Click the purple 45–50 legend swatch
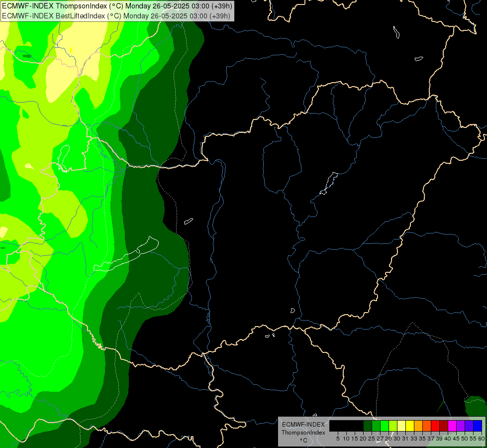 461,426
